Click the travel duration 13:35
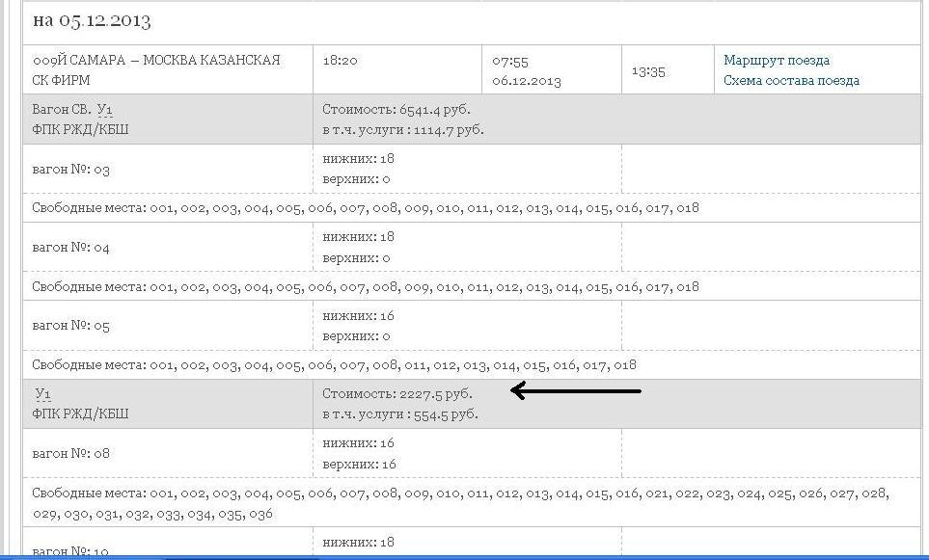929x560 pixels. coord(648,71)
